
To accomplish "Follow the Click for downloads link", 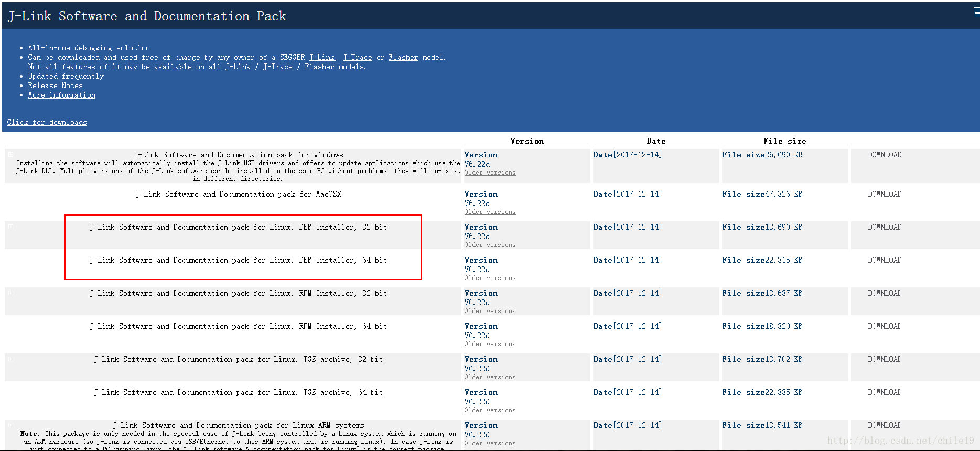I will tap(47, 122).
